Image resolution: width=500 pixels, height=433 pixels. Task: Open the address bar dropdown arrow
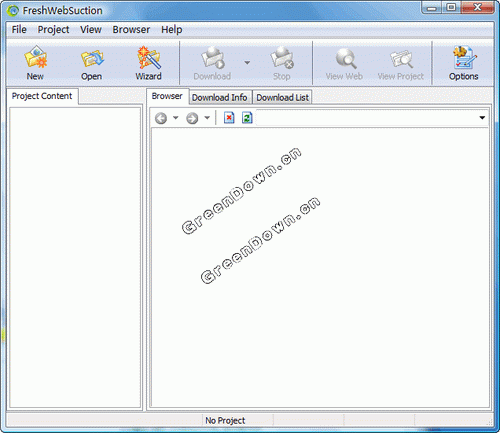pos(482,118)
